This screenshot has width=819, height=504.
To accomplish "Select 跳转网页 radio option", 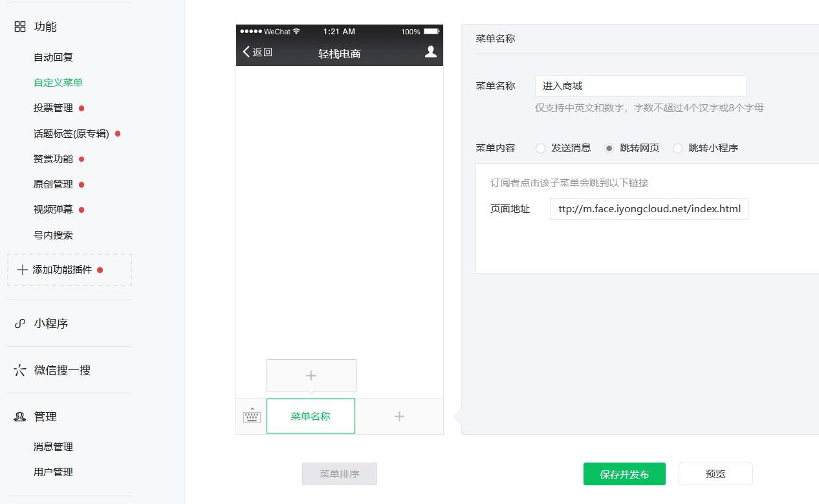I will pyautogui.click(x=609, y=148).
